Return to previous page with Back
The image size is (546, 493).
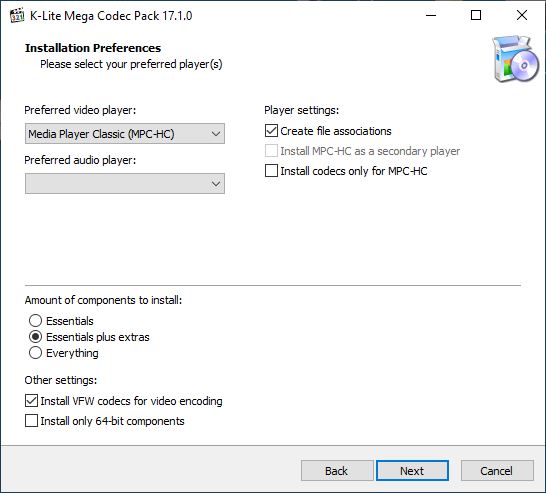[337, 471]
